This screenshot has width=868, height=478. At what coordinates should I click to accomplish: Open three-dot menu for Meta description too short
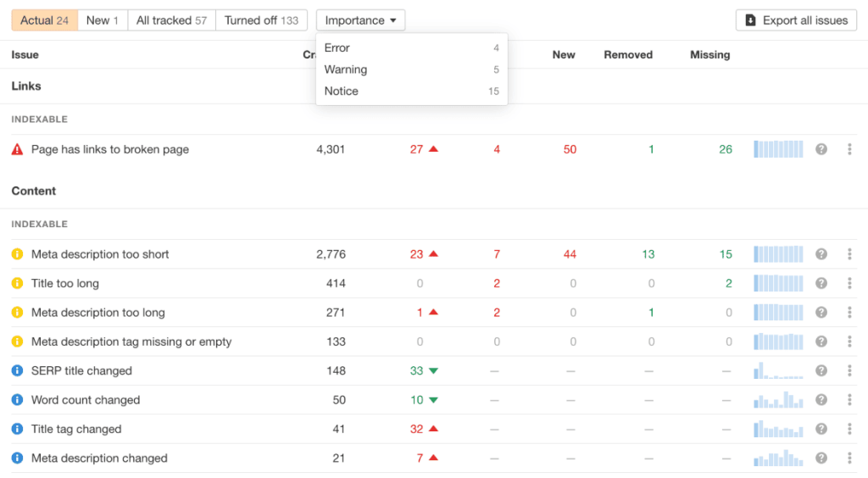pos(849,254)
